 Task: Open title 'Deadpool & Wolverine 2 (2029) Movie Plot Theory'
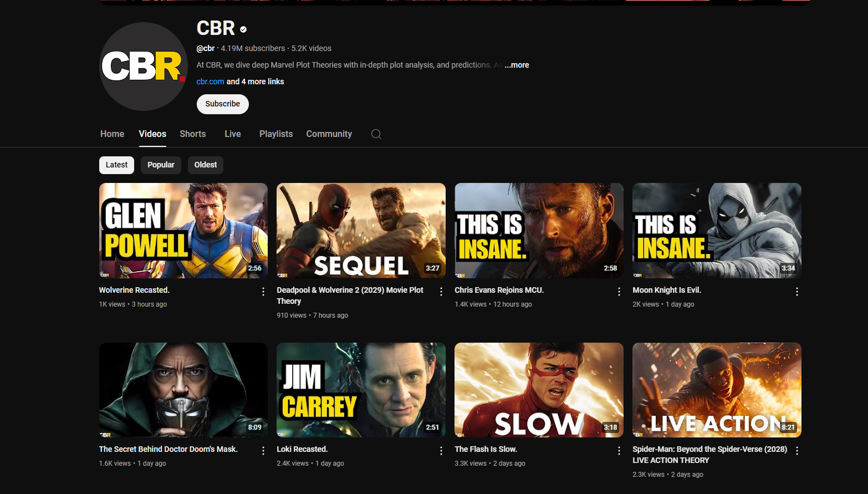coord(350,296)
